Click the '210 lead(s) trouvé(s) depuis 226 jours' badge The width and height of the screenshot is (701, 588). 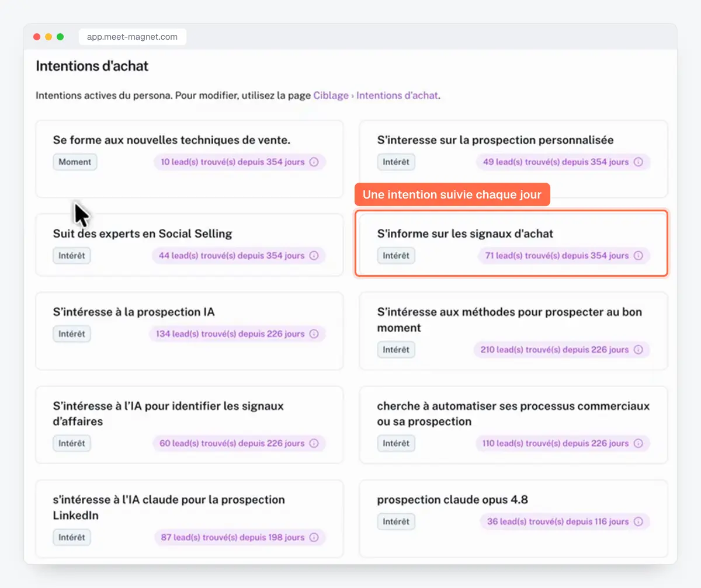coord(562,350)
